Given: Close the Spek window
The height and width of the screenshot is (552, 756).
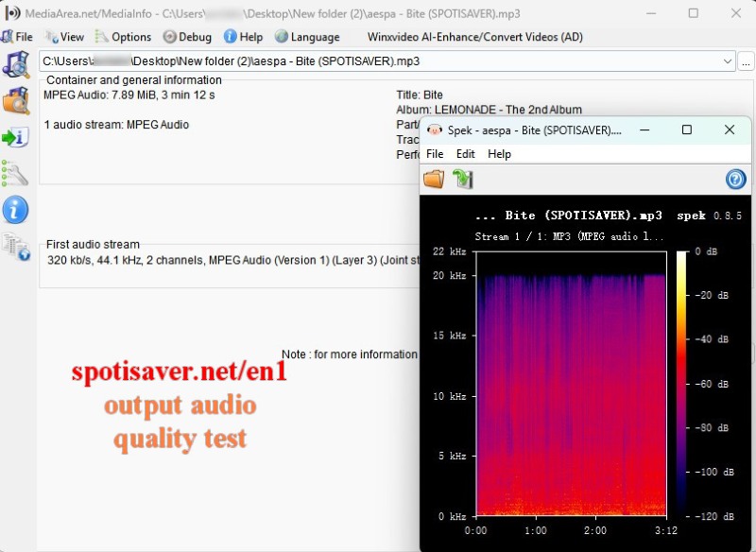Looking at the screenshot, I should tap(730, 129).
